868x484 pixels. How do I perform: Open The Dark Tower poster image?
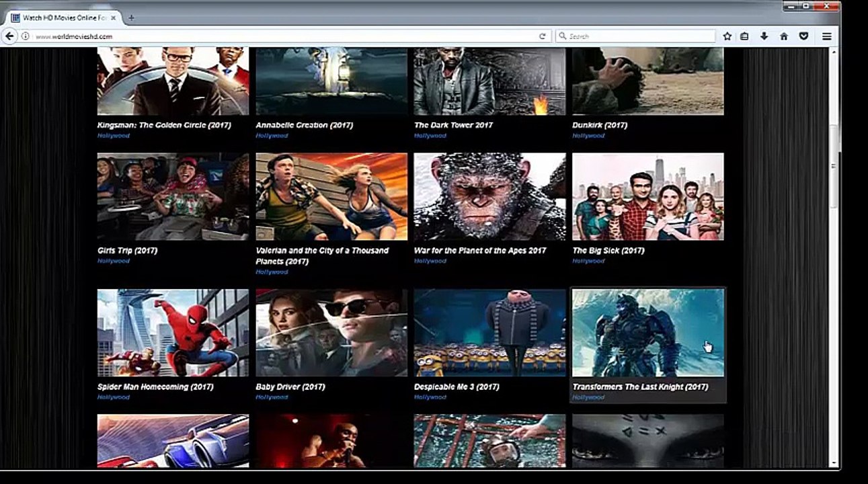coord(489,81)
